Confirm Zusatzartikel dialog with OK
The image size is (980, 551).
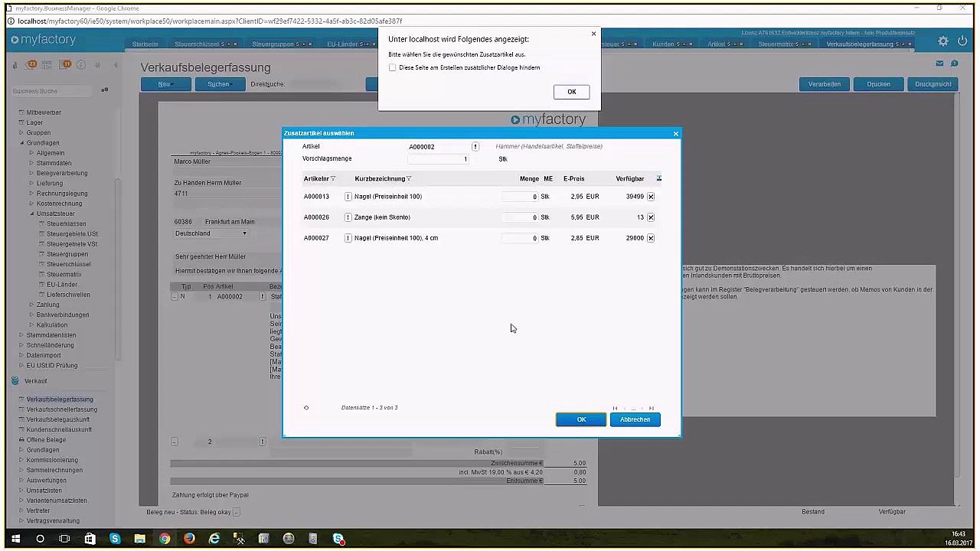[581, 419]
